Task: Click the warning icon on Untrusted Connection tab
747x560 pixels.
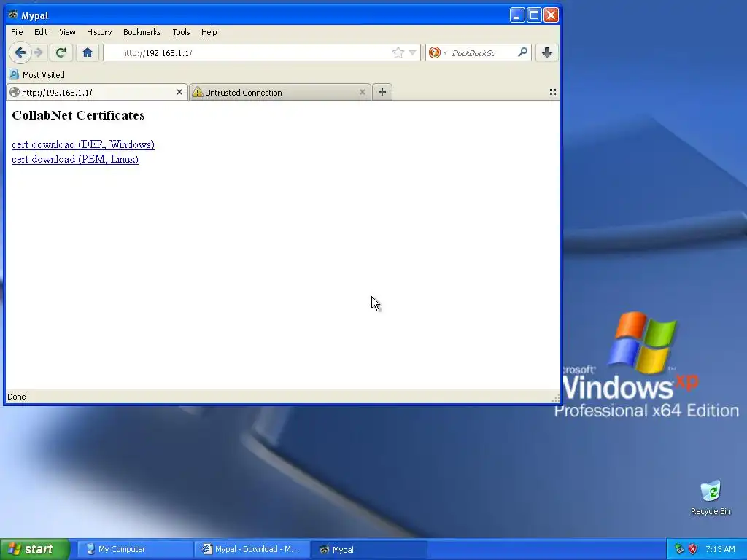Action: coord(197,93)
